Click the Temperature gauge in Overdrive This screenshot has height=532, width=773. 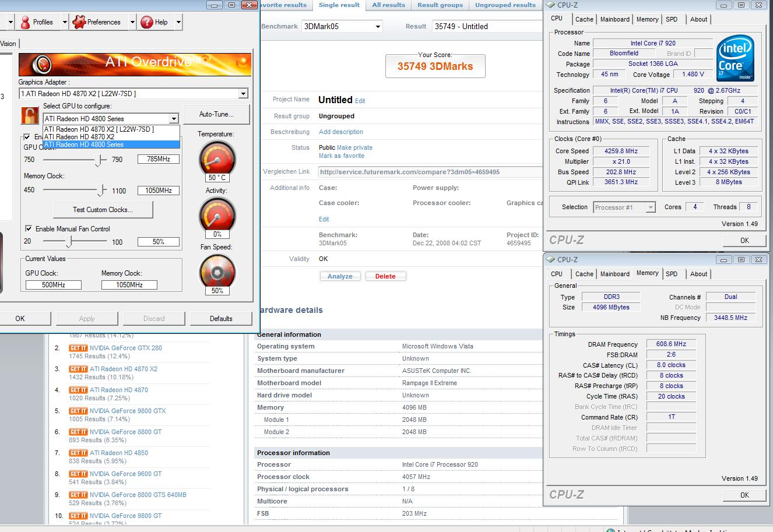(217, 158)
